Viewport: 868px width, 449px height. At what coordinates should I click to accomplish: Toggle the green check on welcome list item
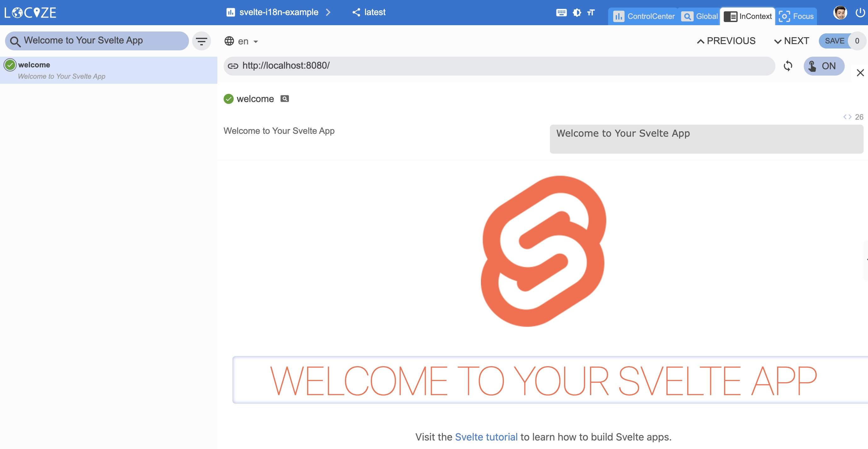[10, 65]
